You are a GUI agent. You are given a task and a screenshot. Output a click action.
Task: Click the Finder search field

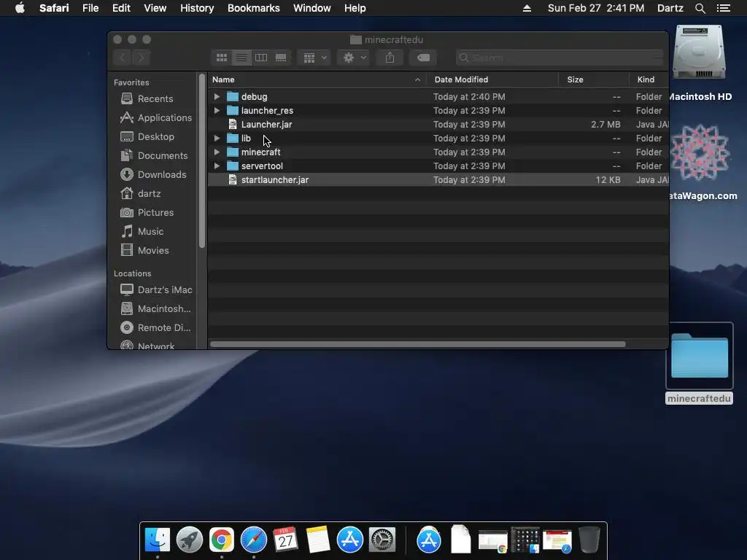(560, 58)
